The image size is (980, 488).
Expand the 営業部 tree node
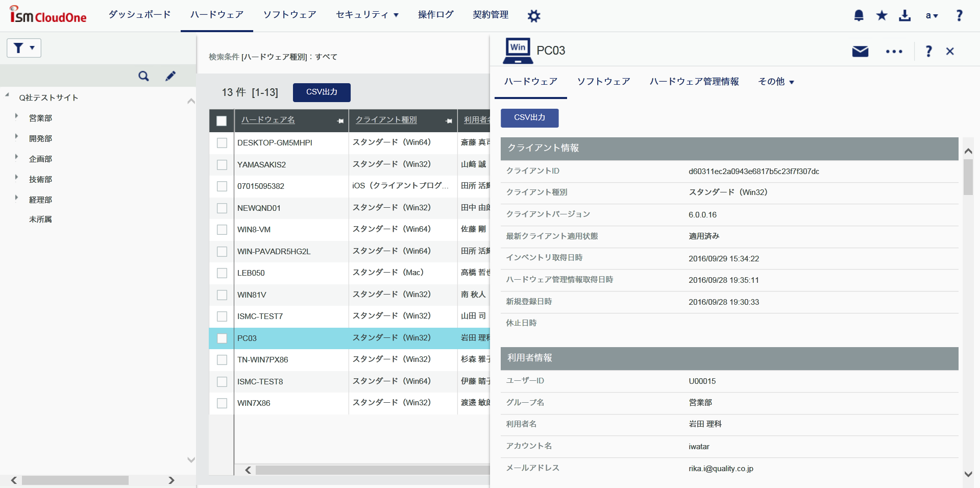point(17,117)
